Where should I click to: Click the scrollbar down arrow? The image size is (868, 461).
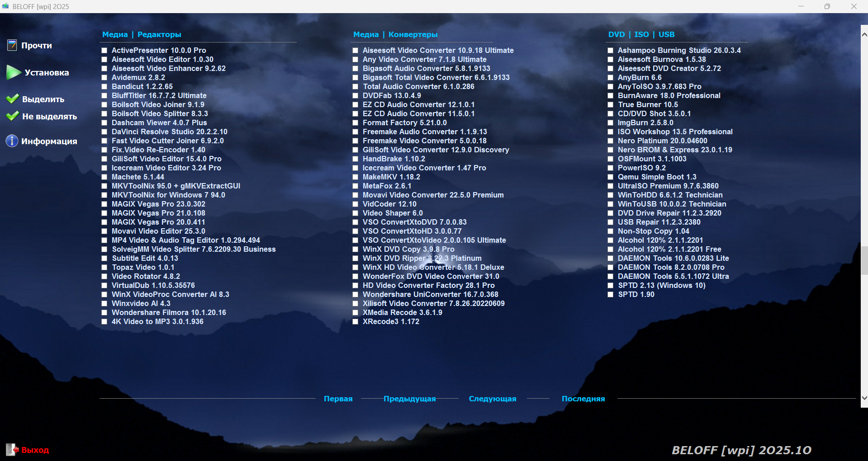coord(864,398)
